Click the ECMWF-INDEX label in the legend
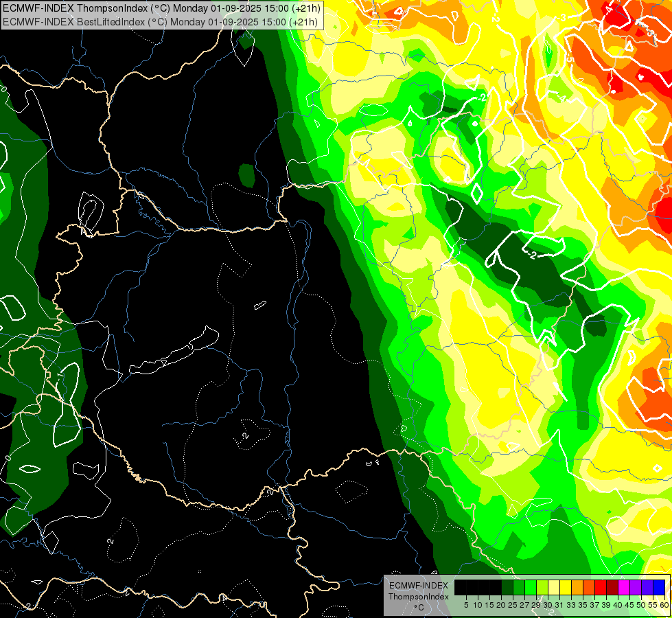 [419, 586]
